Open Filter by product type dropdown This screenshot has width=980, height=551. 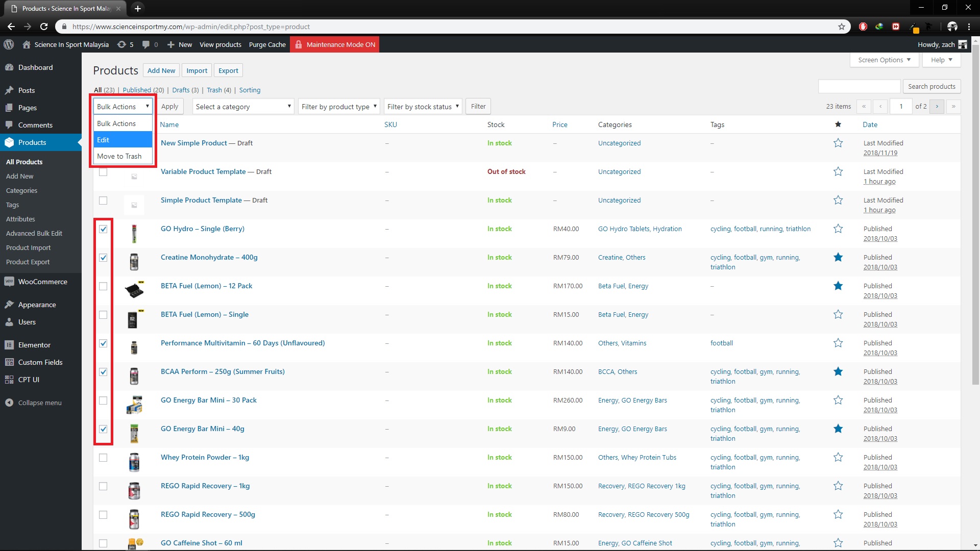pos(339,107)
